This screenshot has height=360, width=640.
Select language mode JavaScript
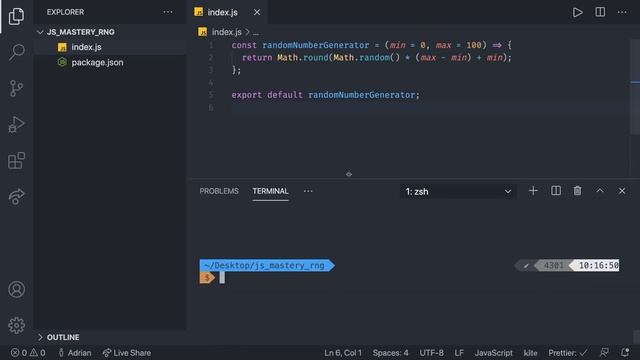pos(493,353)
